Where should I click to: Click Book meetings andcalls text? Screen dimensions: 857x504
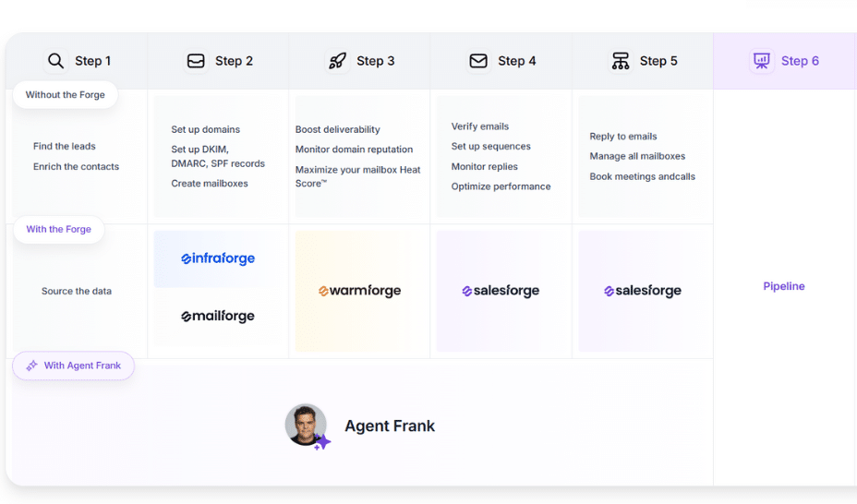642,176
